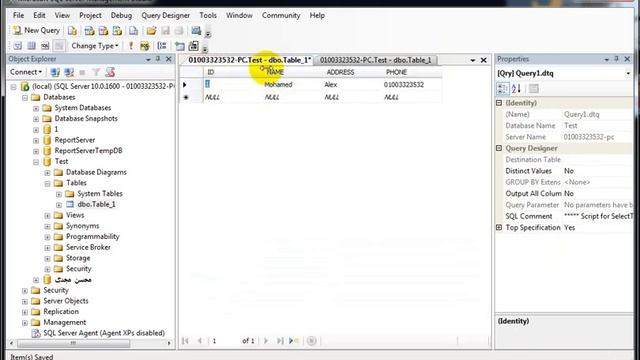
Task: Collapse the (Identity) property category
Action: point(499,103)
